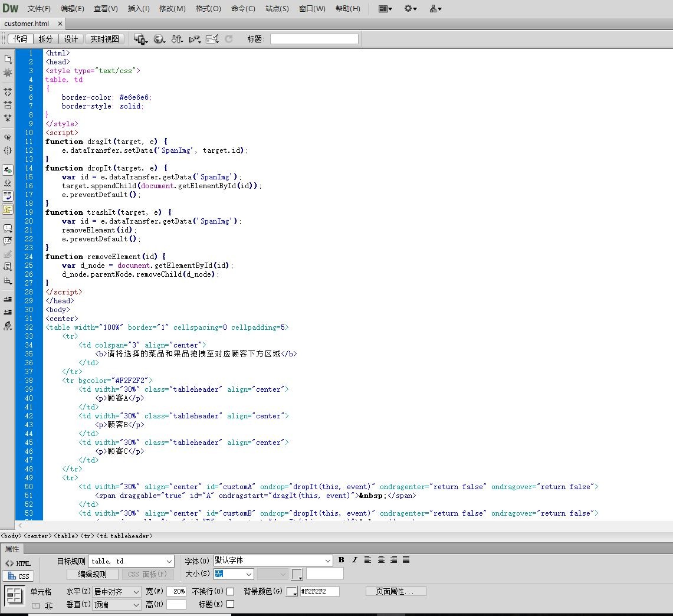This screenshot has width=673, height=616.
Task: Open the 水平(Z) alignment dropdown
Action: point(116,592)
